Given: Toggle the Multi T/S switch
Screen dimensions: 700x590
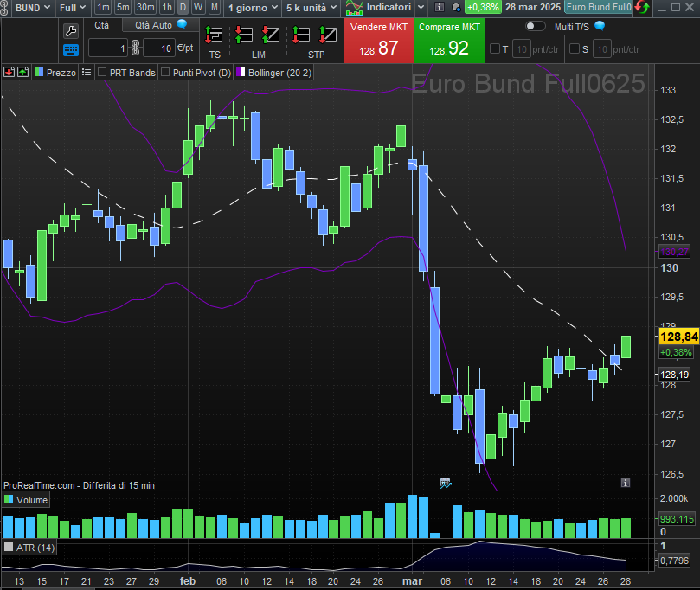Looking at the screenshot, I should [536, 27].
